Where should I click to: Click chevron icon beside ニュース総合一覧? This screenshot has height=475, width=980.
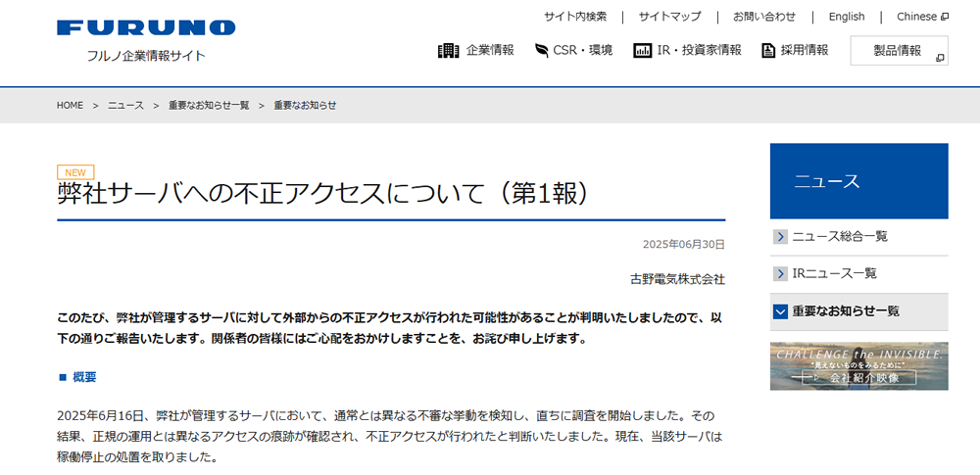[x=780, y=237]
